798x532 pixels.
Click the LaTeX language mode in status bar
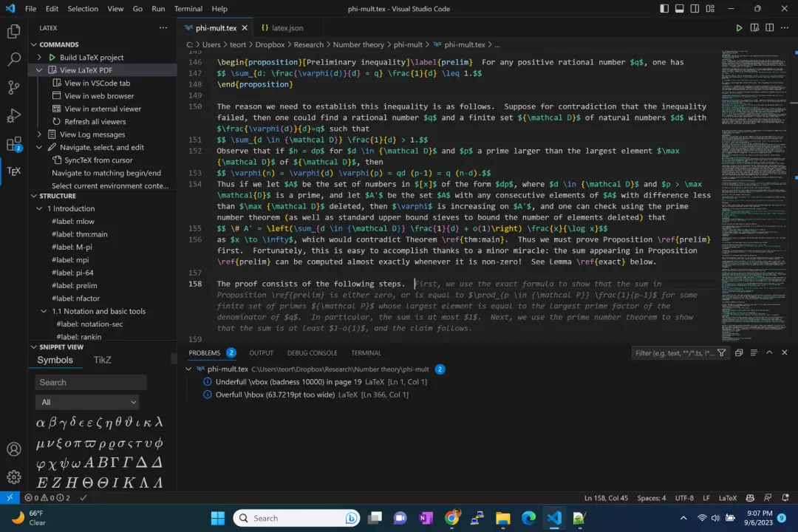click(728, 498)
